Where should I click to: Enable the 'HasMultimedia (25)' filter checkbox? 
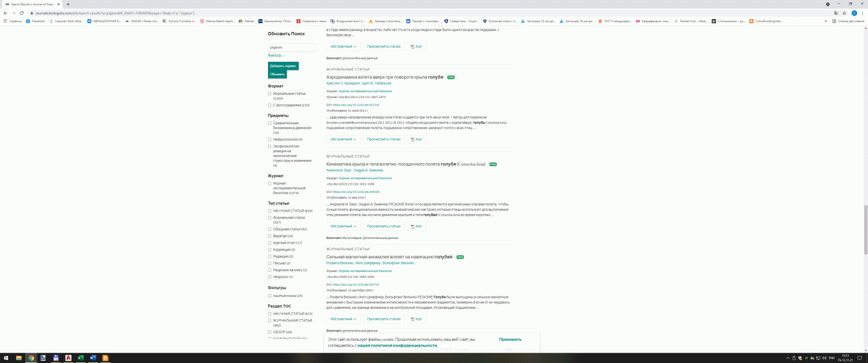coord(270,296)
